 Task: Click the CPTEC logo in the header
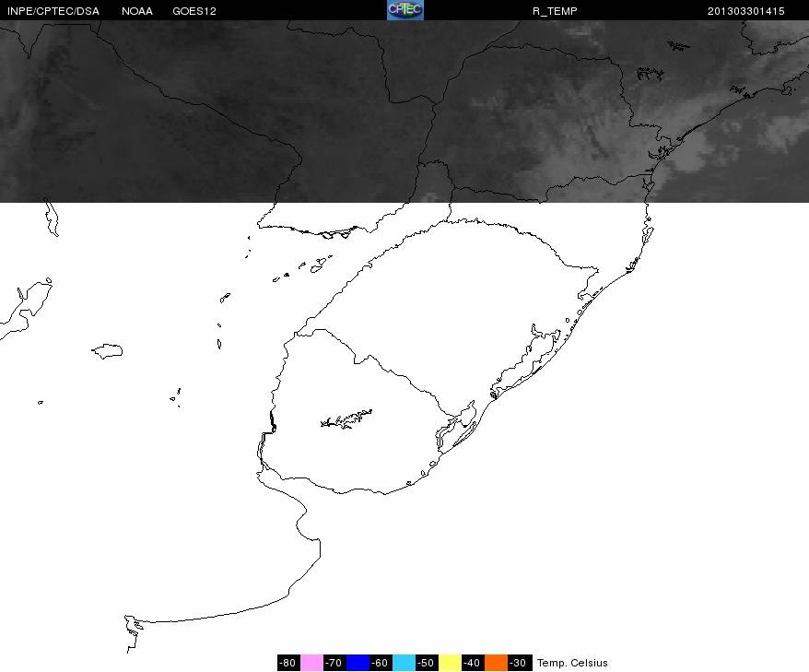click(x=405, y=10)
